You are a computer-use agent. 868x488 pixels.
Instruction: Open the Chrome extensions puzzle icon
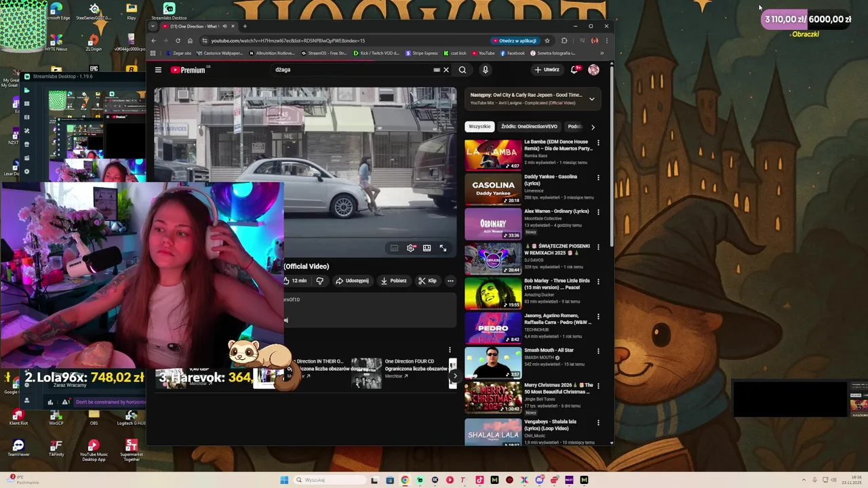coord(564,41)
